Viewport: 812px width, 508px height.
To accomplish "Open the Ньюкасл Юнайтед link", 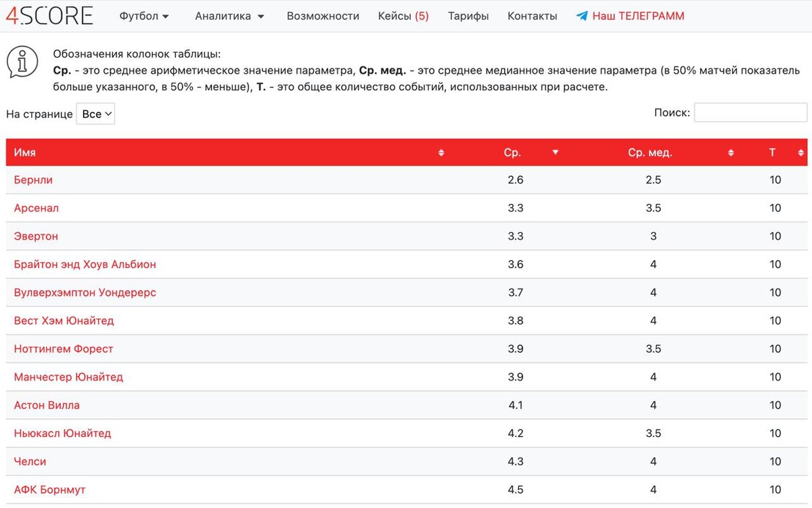I will coord(62,433).
